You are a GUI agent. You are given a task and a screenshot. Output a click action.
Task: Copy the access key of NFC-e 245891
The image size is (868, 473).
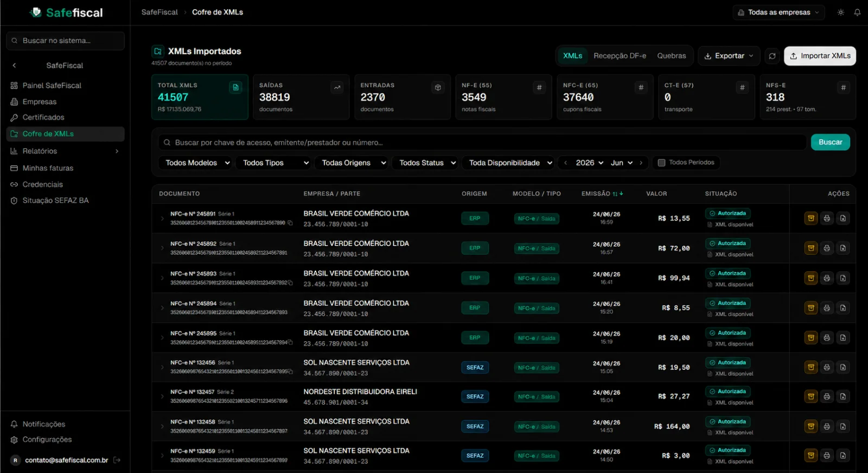pyautogui.click(x=290, y=223)
